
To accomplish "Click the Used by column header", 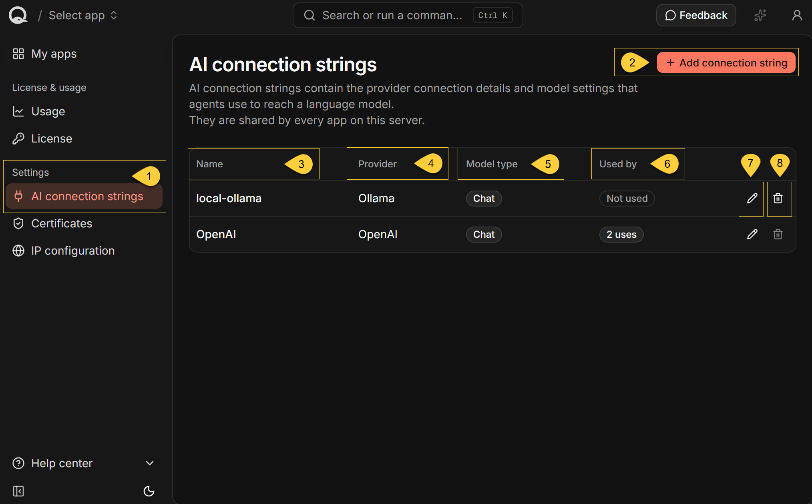I will click(x=618, y=164).
